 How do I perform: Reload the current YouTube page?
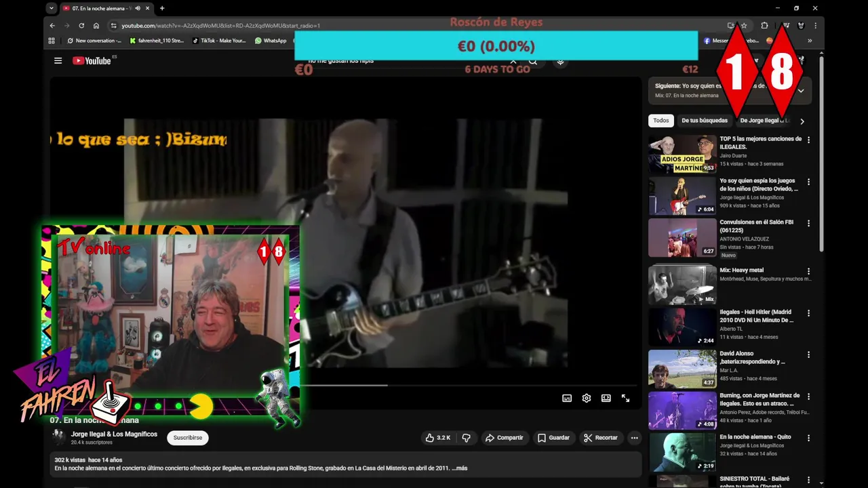click(81, 26)
